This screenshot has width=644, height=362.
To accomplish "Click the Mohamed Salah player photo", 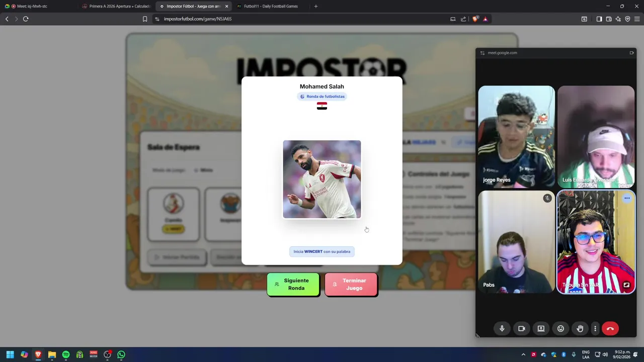I will 322,179.
